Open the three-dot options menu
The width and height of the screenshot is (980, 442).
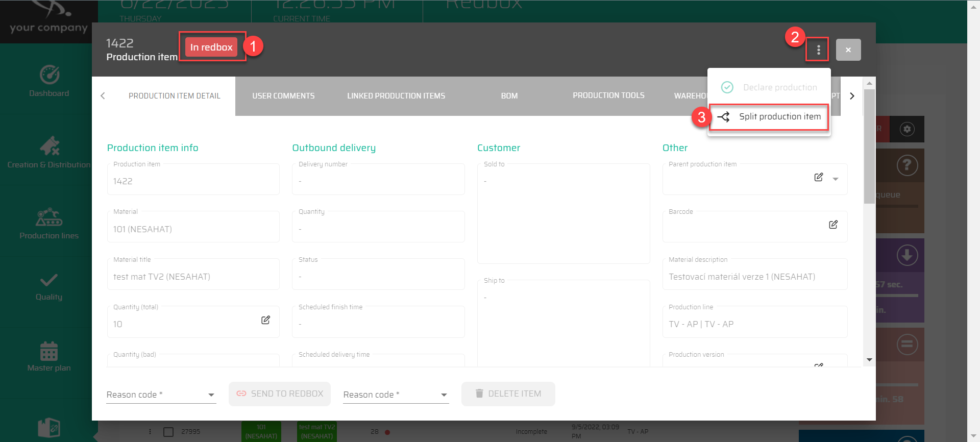818,50
